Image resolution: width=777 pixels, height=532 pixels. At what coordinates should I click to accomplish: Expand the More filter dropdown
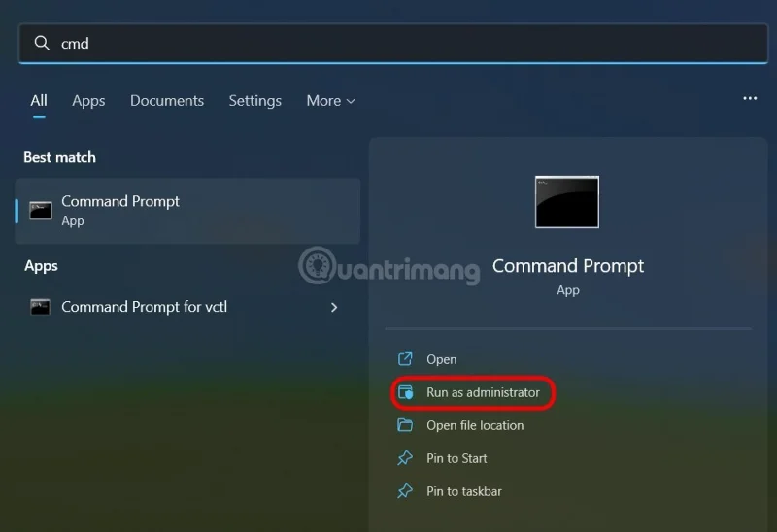pyautogui.click(x=330, y=101)
